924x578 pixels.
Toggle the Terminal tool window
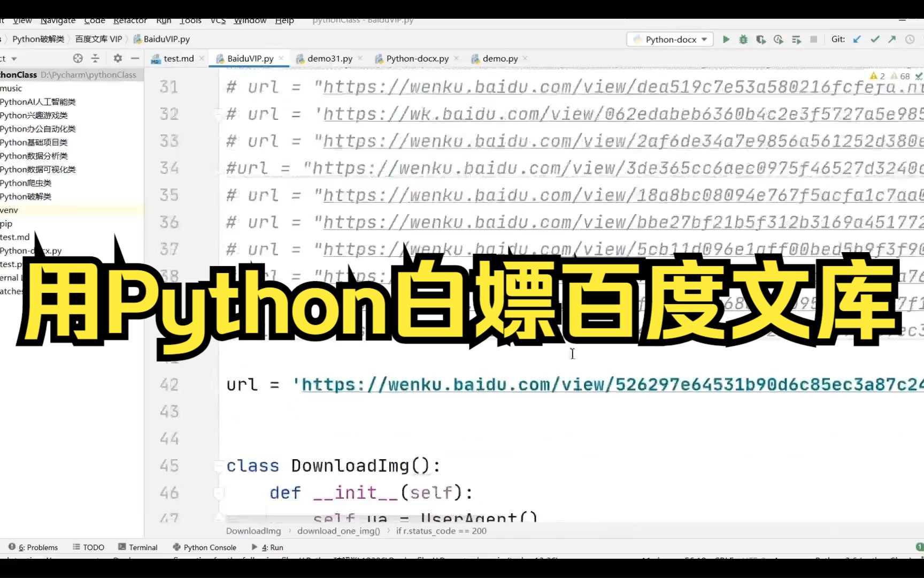tap(142, 547)
